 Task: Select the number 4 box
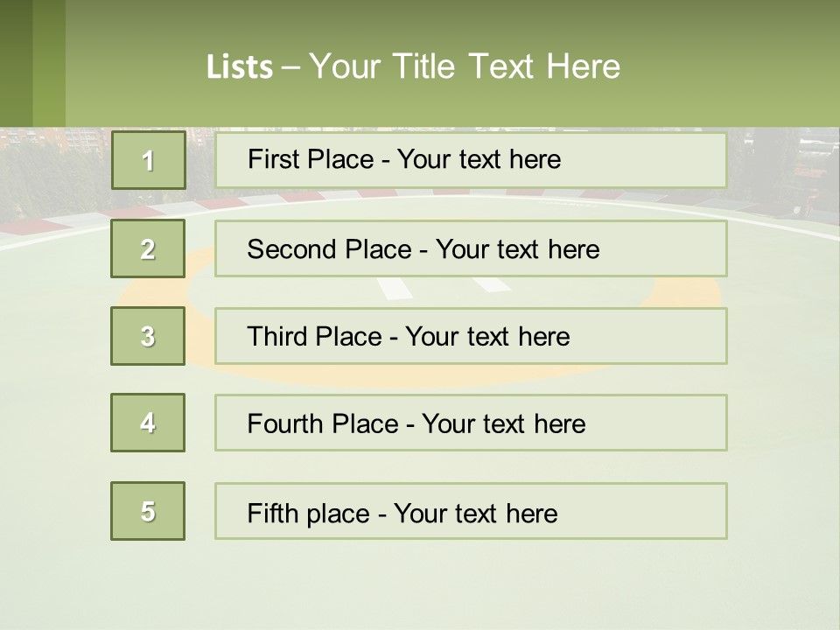click(x=148, y=423)
